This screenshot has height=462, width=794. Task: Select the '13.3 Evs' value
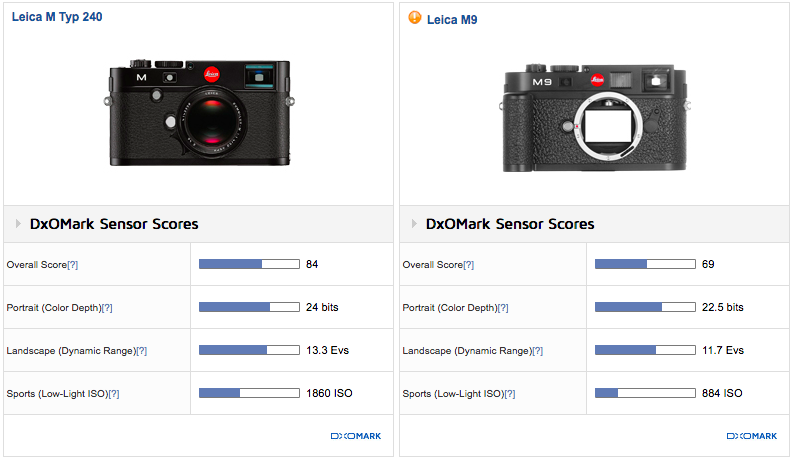[x=327, y=351]
